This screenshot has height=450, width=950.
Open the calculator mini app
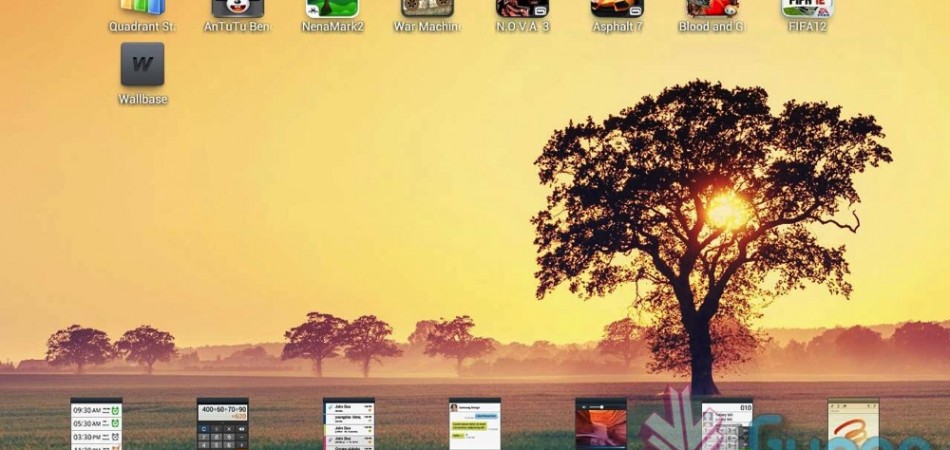tap(222, 425)
